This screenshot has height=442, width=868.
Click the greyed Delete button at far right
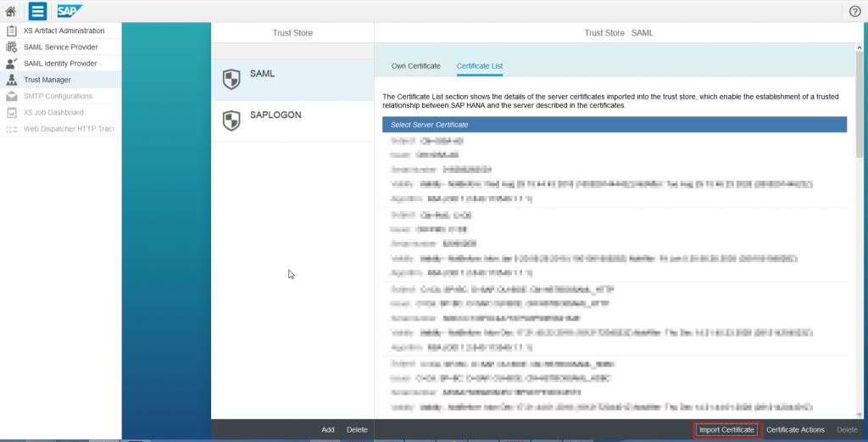point(847,430)
